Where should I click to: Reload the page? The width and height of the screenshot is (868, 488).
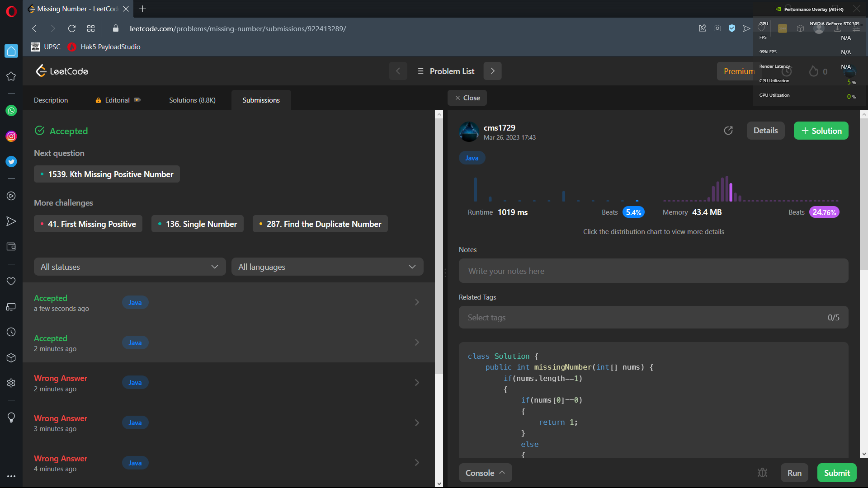tap(72, 28)
